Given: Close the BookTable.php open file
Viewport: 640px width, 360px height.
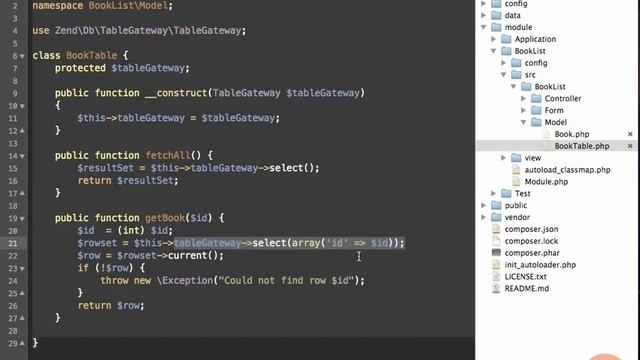Looking at the screenshot, I should pyautogui.click(x=630, y=146).
